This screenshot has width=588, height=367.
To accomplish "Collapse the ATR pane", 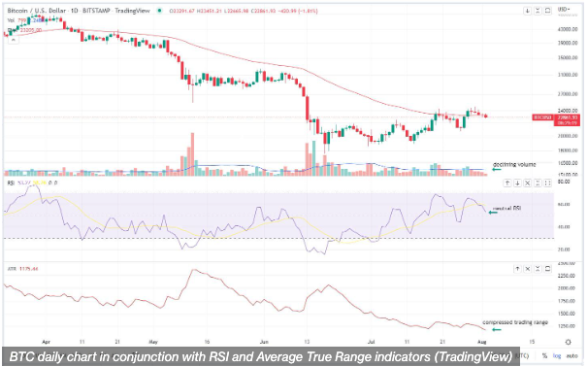I will point(538,269).
